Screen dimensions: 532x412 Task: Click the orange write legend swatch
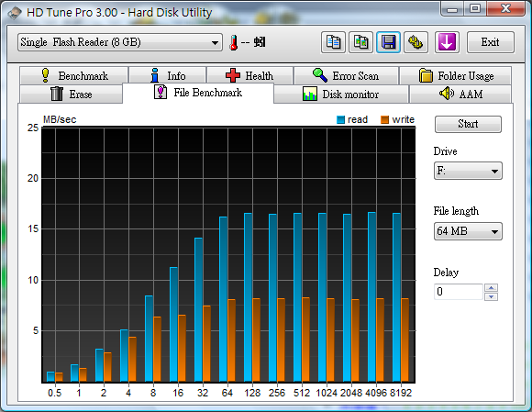pos(384,120)
